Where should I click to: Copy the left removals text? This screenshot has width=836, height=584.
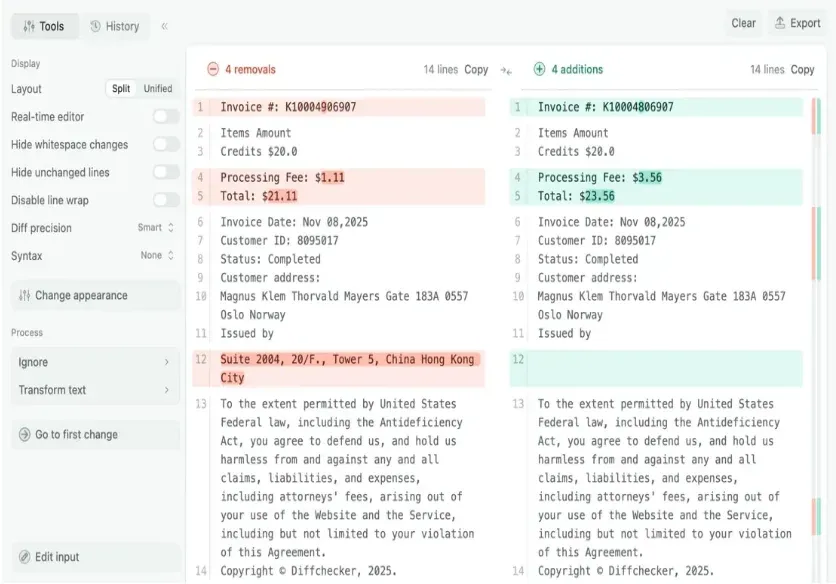tap(476, 69)
